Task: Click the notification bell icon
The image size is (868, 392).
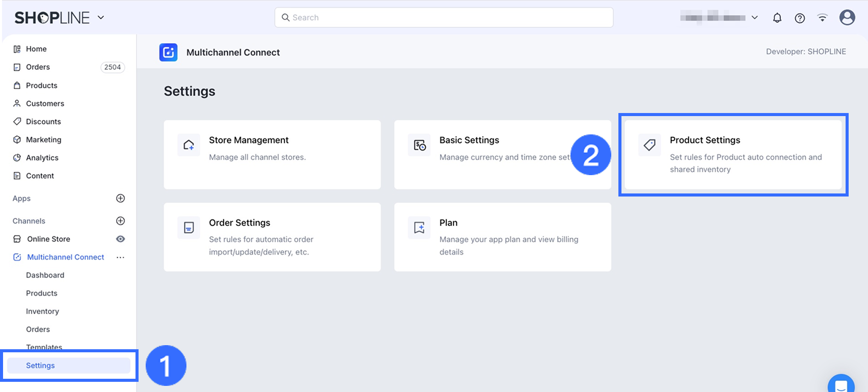Action: (x=777, y=18)
